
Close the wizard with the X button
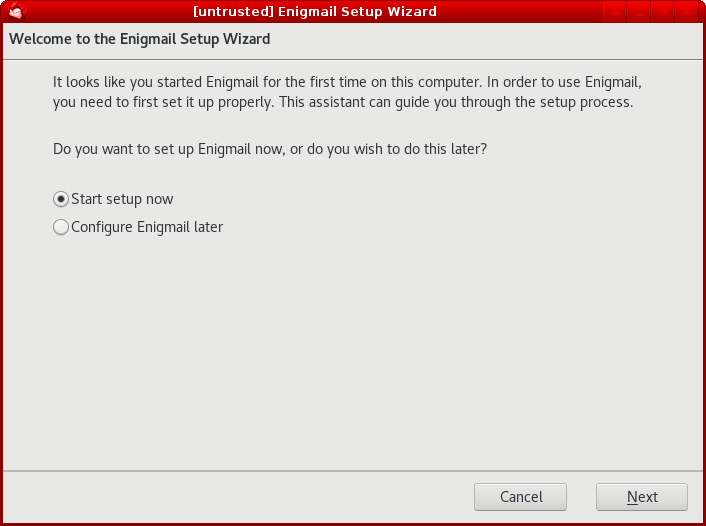(x=687, y=11)
